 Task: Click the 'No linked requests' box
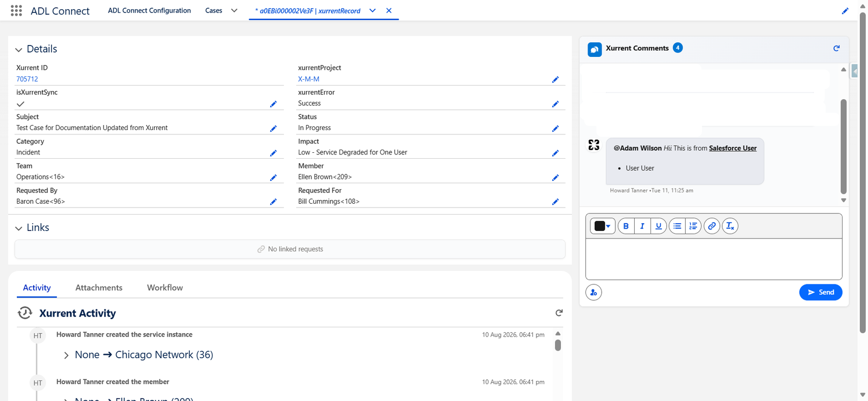[290, 249]
